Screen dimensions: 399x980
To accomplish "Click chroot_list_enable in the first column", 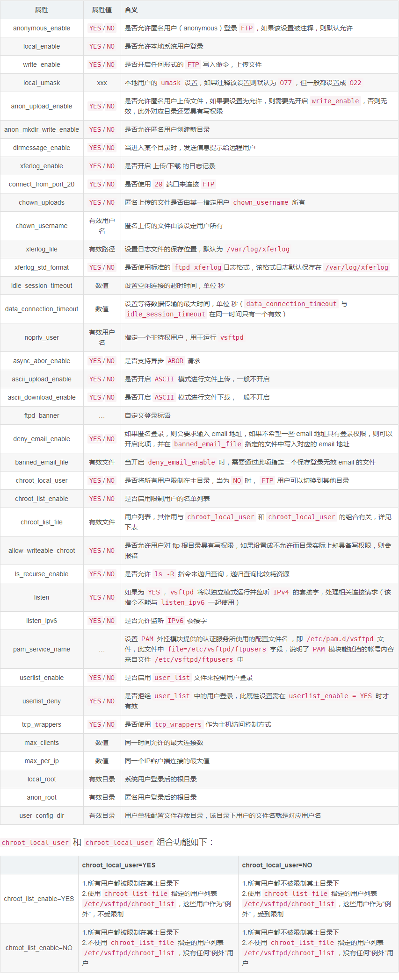I will tap(42, 499).
